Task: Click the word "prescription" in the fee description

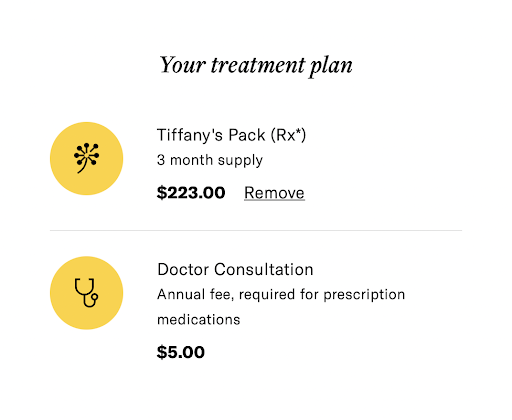Action: tap(364, 295)
